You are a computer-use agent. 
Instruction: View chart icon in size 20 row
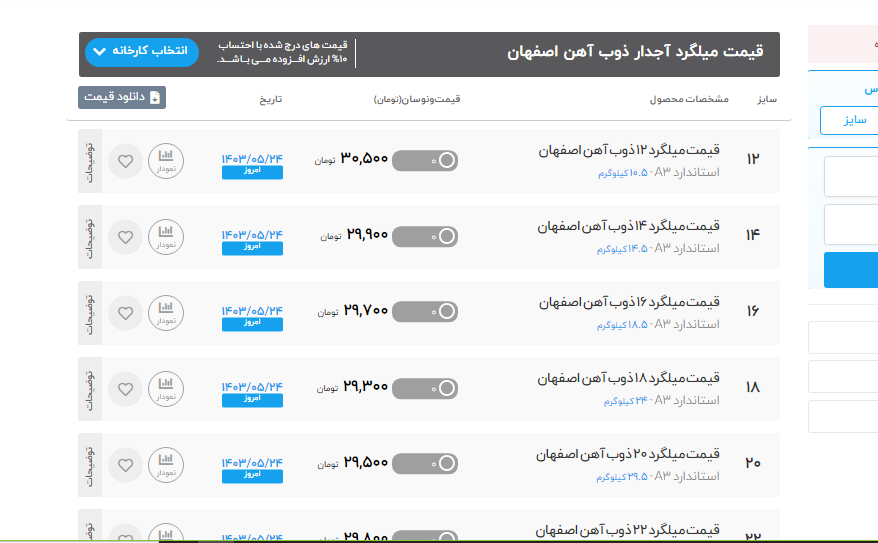[x=165, y=464]
